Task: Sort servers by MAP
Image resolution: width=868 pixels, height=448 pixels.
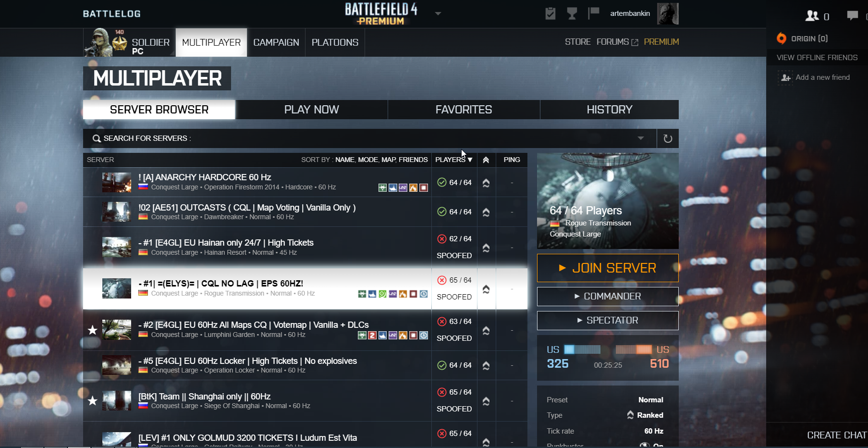Action: [389, 160]
